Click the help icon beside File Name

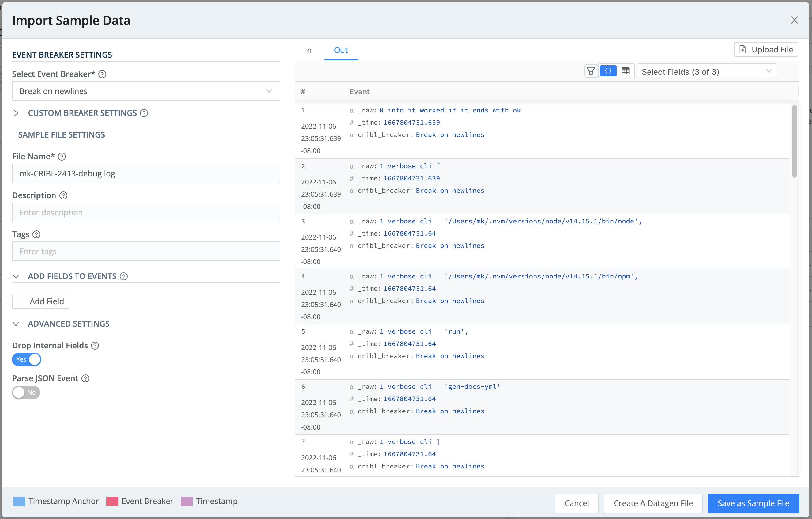(62, 156)
